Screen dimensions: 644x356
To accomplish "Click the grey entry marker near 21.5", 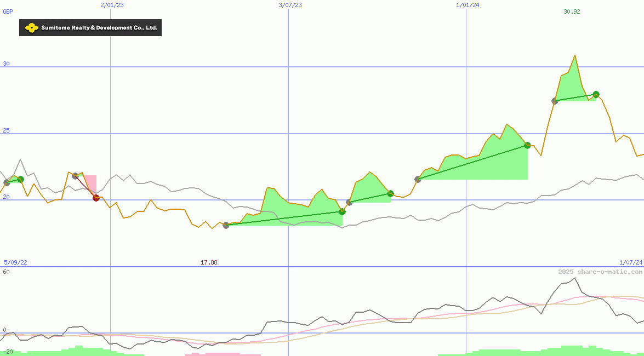I will [418, 179].
